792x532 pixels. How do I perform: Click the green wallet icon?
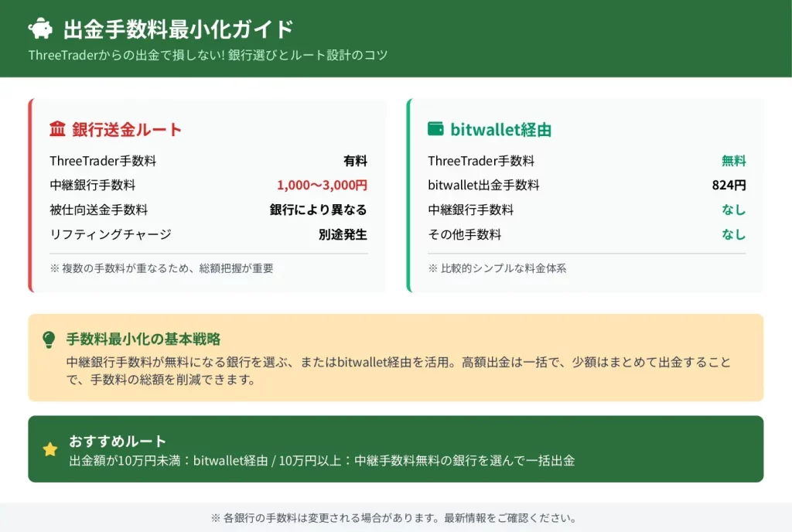click(435, 129)
